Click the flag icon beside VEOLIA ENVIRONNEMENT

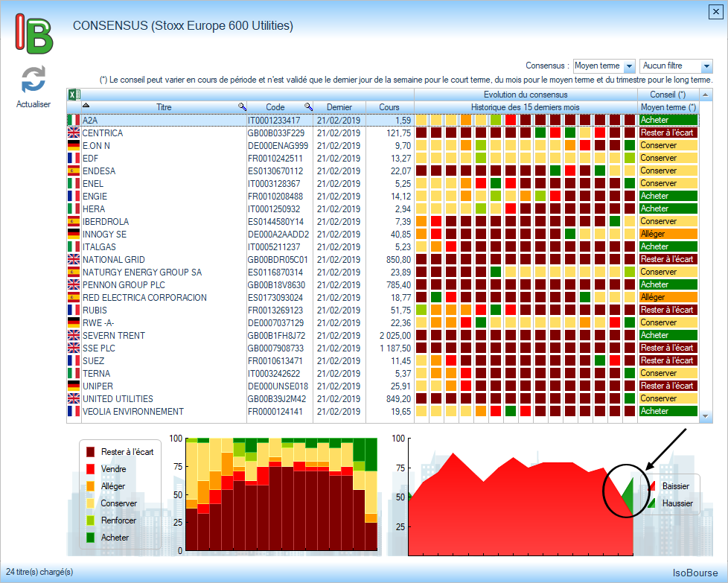pos(74,412)
